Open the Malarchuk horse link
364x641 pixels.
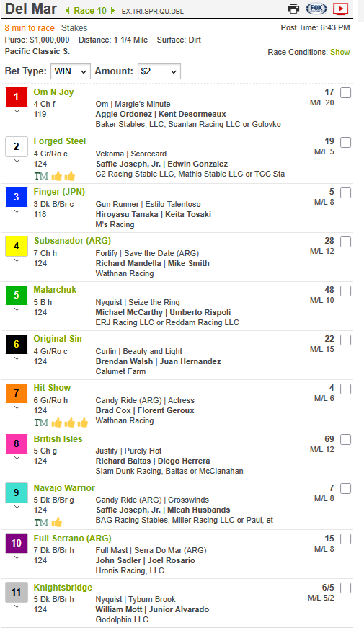tap(55, 290)
